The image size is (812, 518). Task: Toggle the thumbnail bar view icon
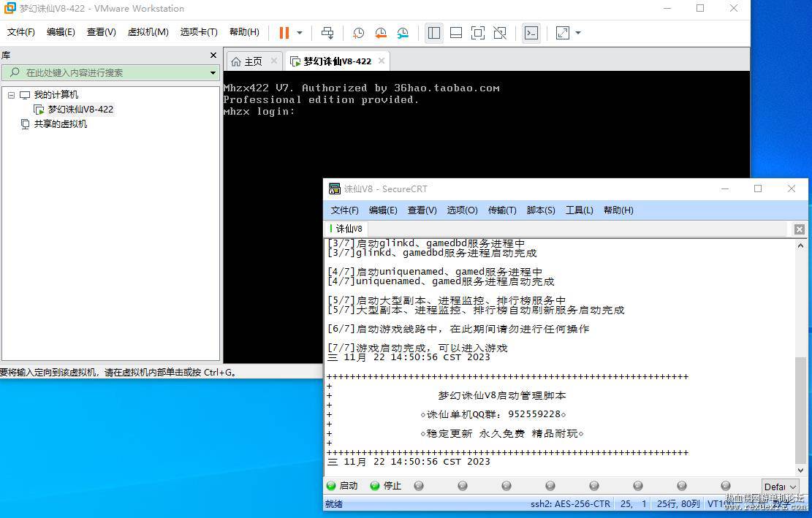[x=456, y=33]
